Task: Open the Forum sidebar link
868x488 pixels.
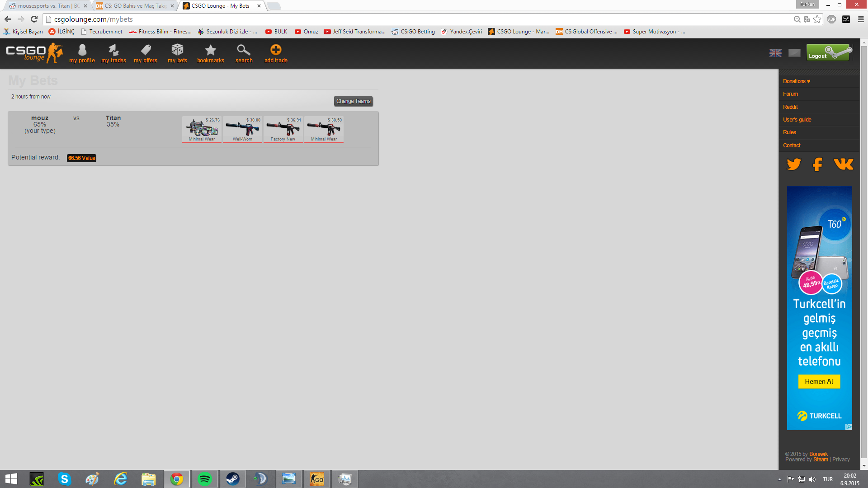Action: coord(790,94)
